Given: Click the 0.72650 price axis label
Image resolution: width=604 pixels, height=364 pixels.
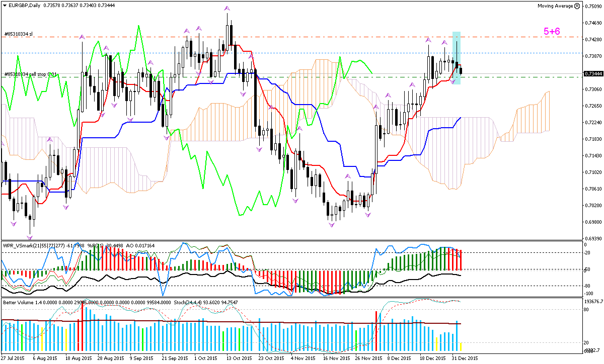Looking at the screenshot, I should pos(593,106).
